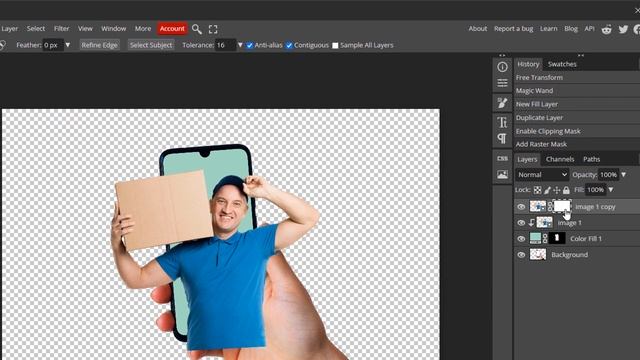
Task: Open the Info panel icon
Action: 502,67
